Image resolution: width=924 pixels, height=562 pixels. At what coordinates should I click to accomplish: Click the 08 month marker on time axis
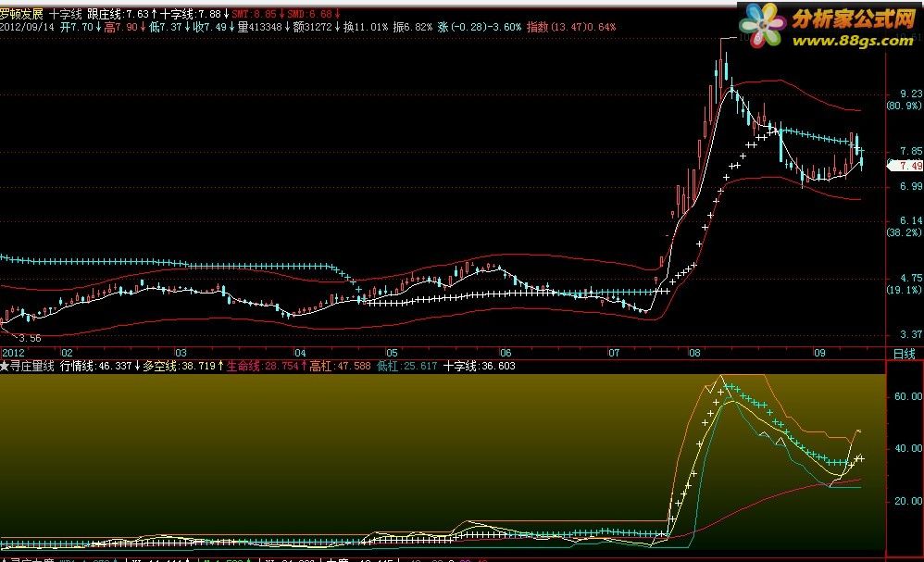(x=694, y=353)
